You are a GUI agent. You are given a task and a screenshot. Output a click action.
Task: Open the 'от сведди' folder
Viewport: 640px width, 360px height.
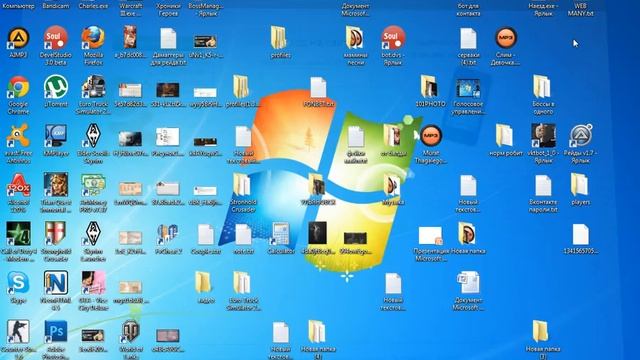click(392, 136)
